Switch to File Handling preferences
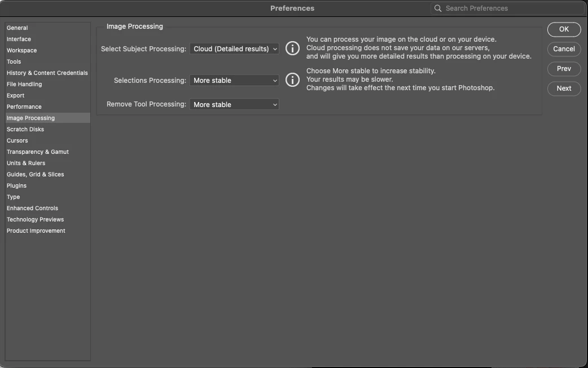This screenshot has height=368, width=588. coord(47,84)
